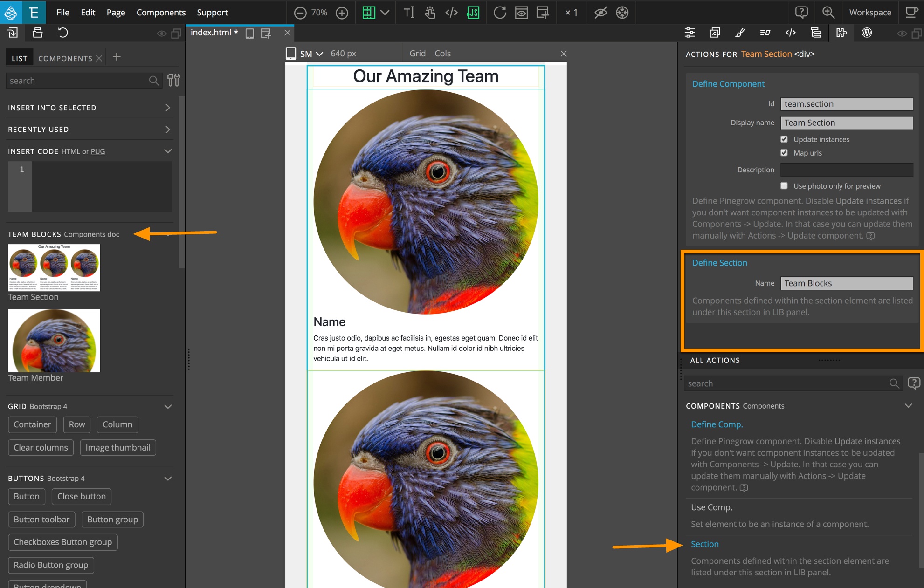Open the File menu
924x588 pixels.
coord(63,13)
